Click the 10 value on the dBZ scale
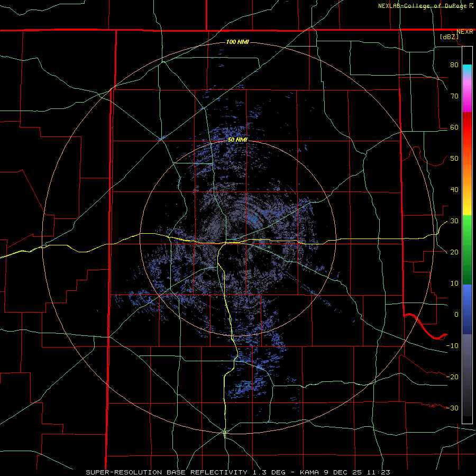The height and width of the screenshot is (476, 476). pyautogui.click(x=454, y=283)
